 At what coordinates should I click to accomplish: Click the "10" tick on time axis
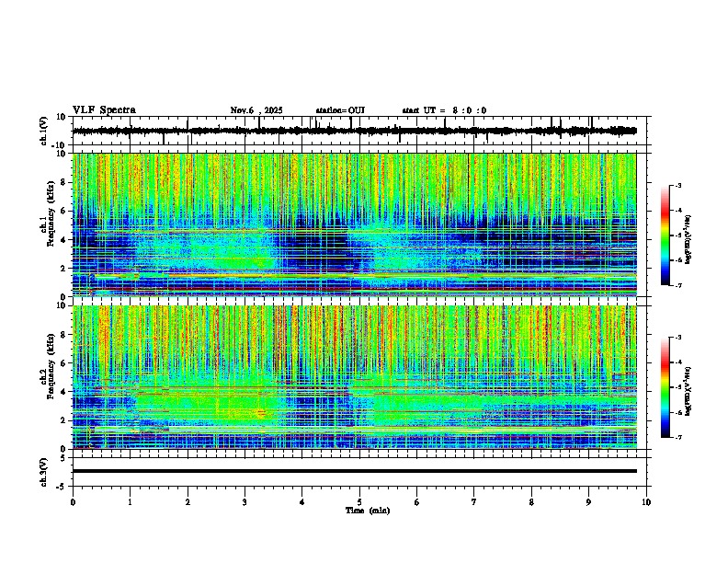646,502
